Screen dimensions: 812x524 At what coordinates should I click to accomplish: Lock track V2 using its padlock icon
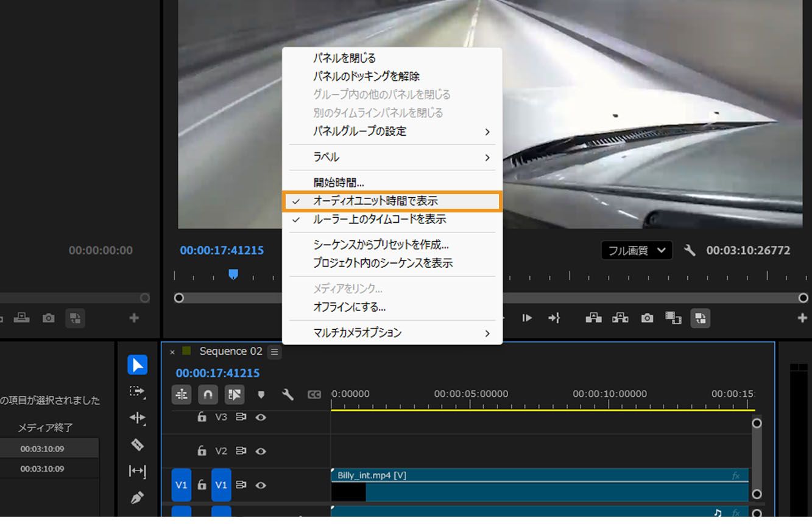[202, 451]
